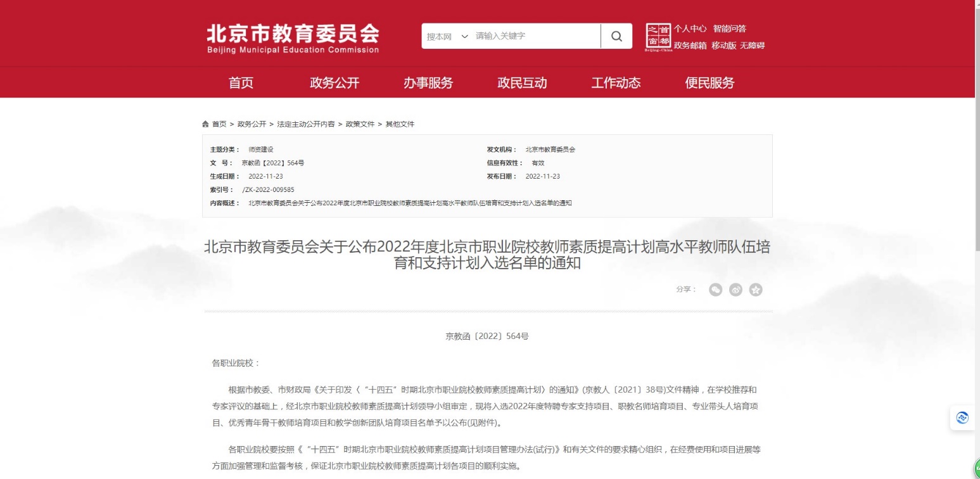980x479 pixels.
Task: Click the search magnifier icon
Action: click(616, 36)
